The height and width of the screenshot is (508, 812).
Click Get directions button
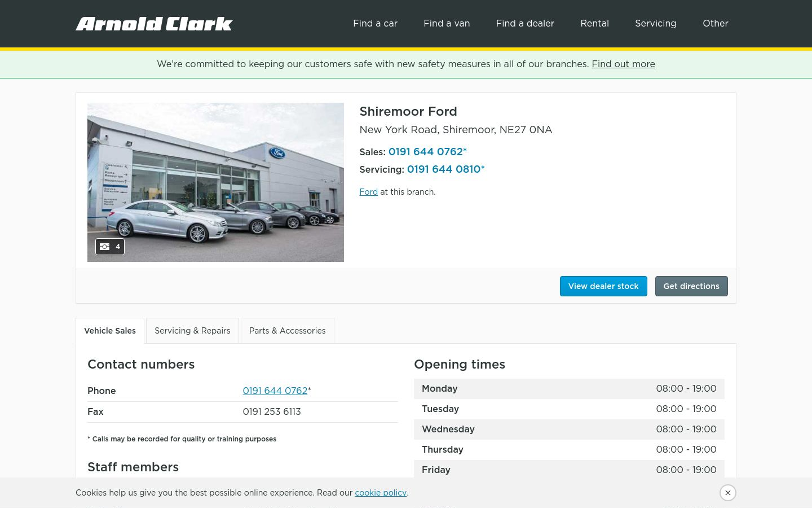click(691, 286)
